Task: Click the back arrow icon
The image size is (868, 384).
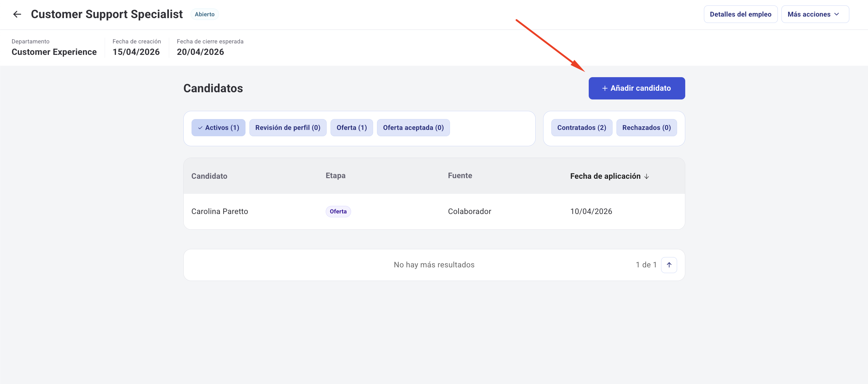Action: point(17,14)
